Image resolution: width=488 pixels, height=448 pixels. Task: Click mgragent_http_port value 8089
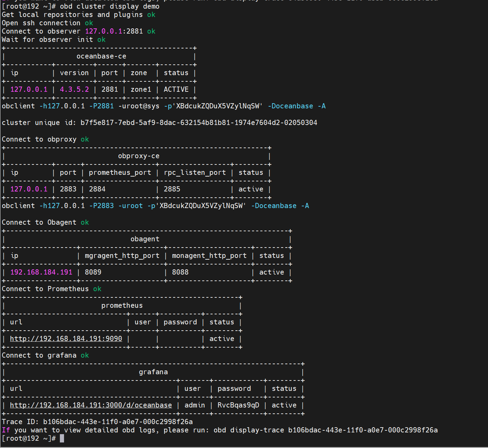pyautogui.click(x=93, y=272)
